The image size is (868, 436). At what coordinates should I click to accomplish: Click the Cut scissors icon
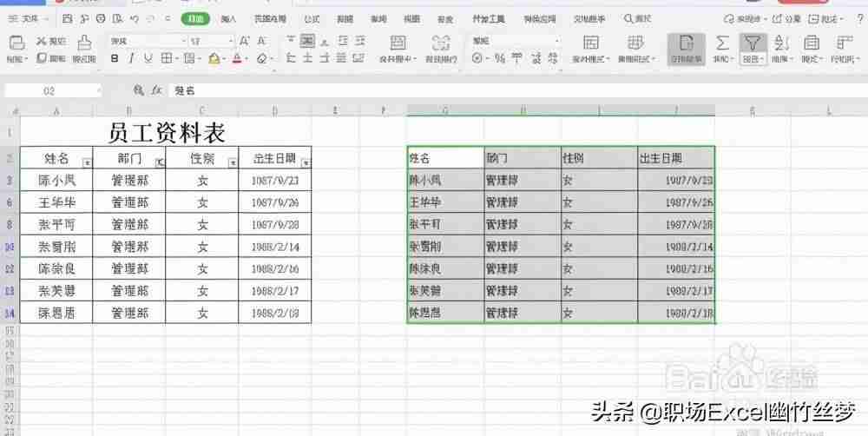pos(42,41)
